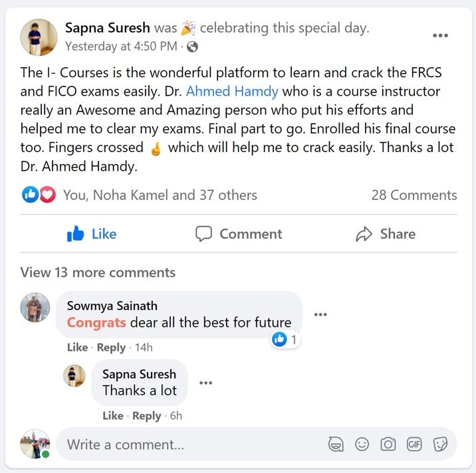
Task: Open the emoji picker in comment box
Action: [x=362, y=444]
